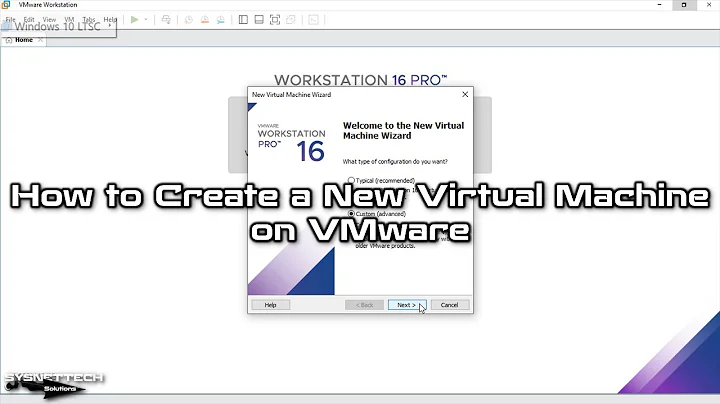Cancel the New Virtual Machine Wizard

tap(450, 305)
